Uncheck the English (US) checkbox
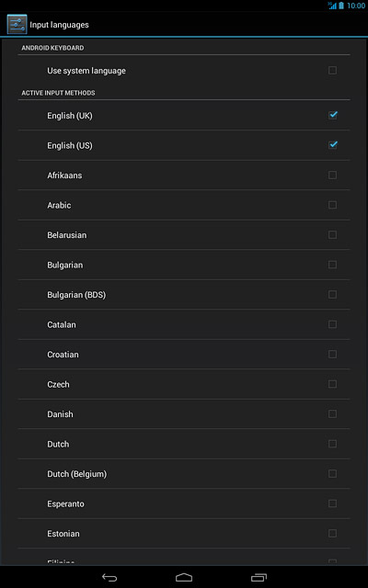The image size is (368, 588). point(333,145)
